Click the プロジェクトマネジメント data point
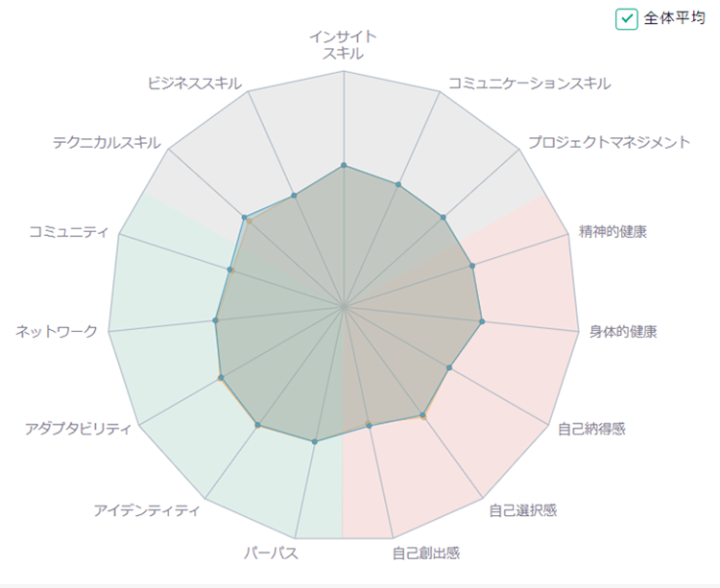 point(444,218)
